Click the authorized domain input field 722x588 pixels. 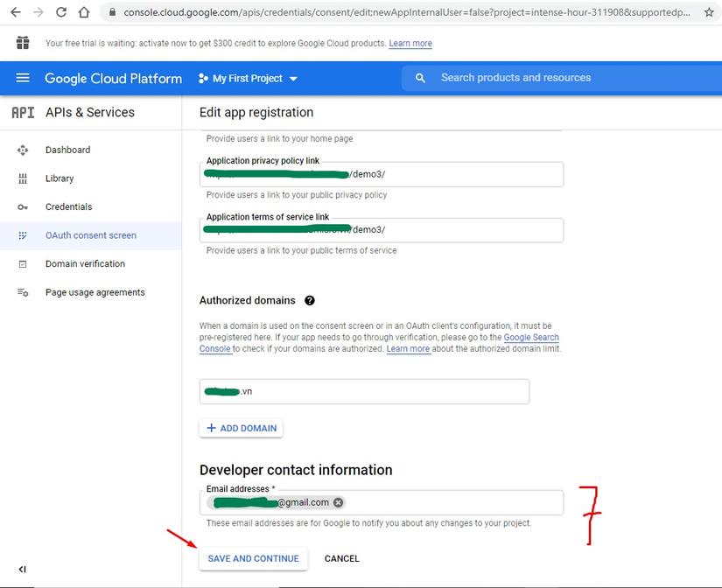pos(364,391)
